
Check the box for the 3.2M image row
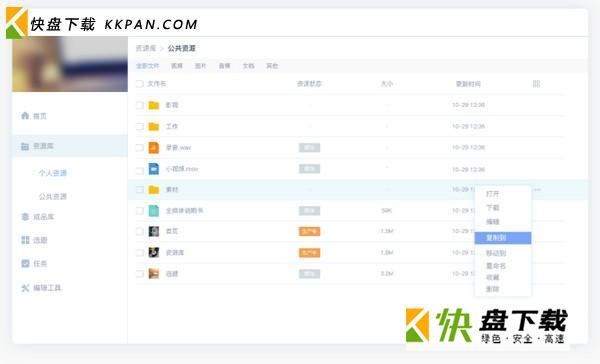point(140,273)
